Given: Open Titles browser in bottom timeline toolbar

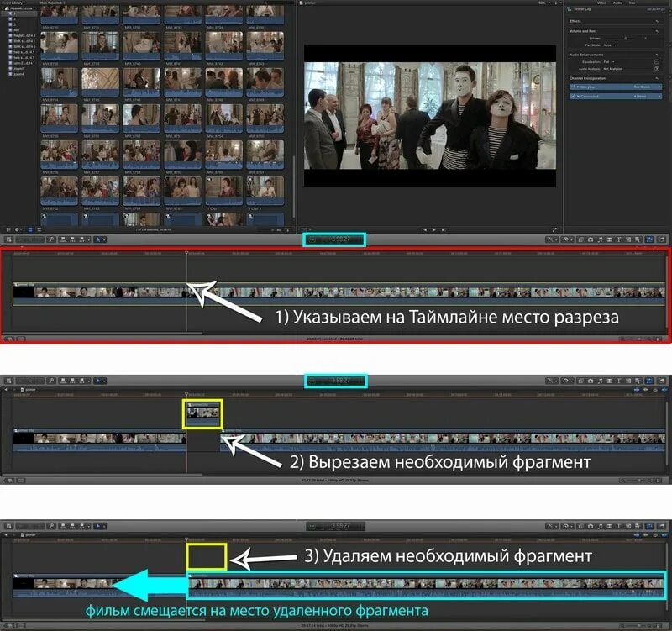Looking at the screenshot, I should coord(618,526).
